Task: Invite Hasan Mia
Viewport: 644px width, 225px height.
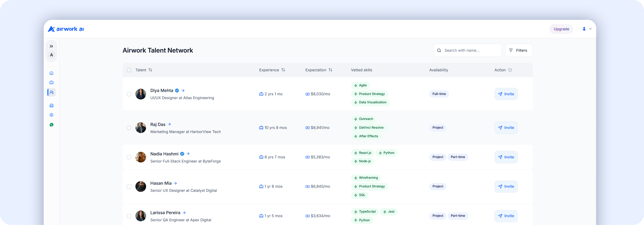Action: click(x=506, y=187)
